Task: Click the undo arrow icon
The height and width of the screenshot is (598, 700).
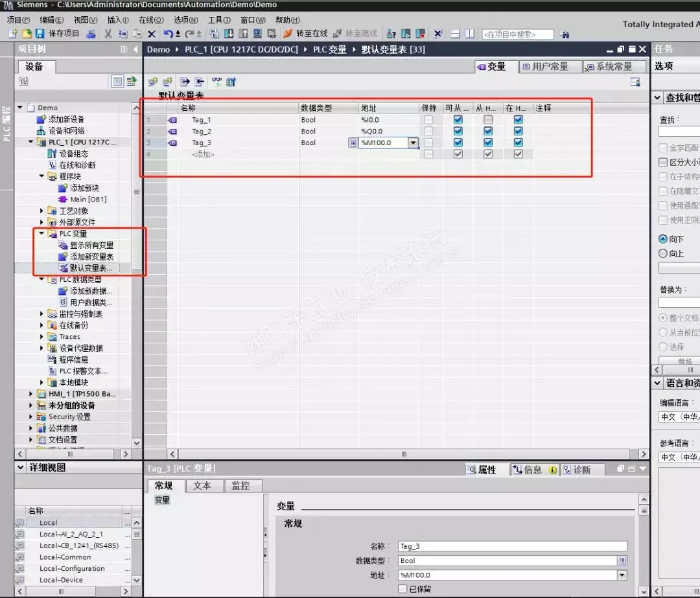Action: click(x=168, y=34)
